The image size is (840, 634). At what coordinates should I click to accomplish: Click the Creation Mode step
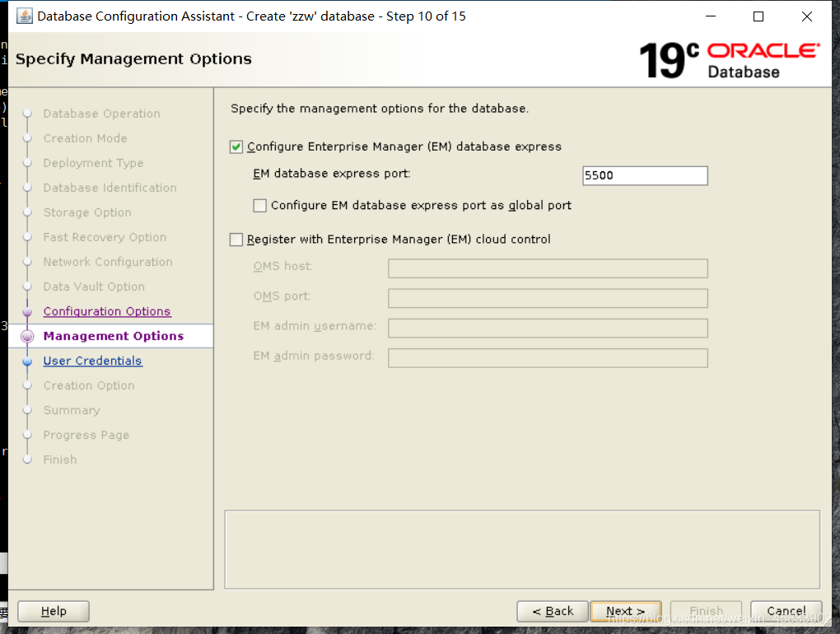pos(85,138)
